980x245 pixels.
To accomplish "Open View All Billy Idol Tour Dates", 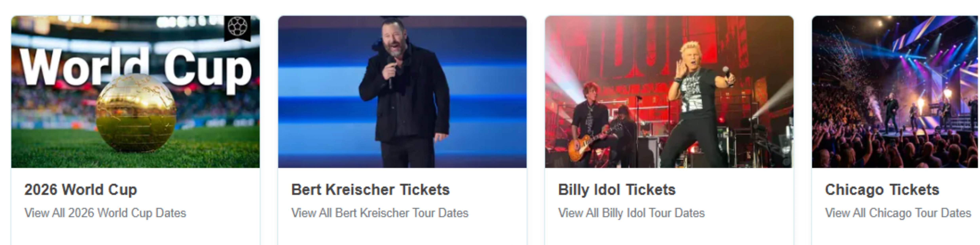I will pos(631,213).
